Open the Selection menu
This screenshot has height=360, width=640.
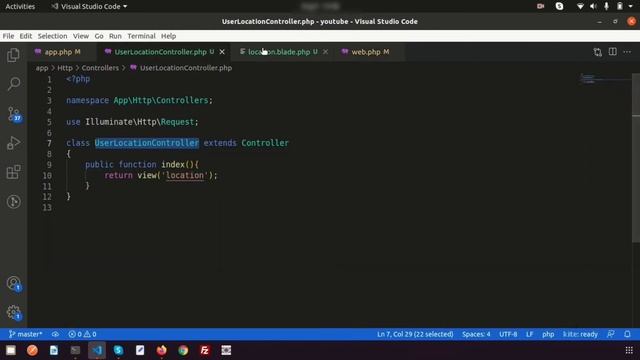coord(52,36)
